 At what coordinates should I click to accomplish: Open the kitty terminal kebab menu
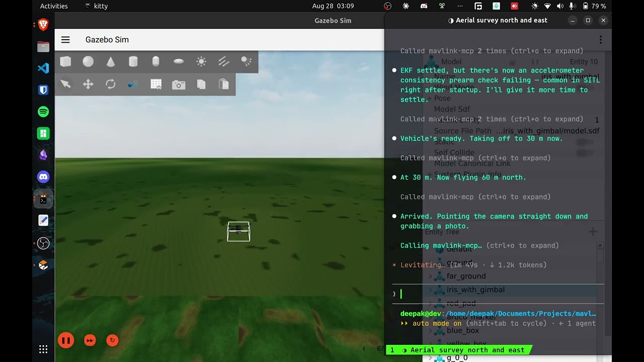(x=600, y=40)
